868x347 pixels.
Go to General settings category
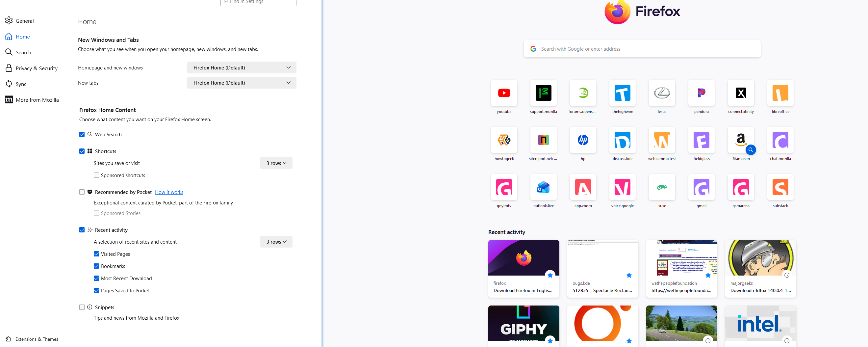19,21
